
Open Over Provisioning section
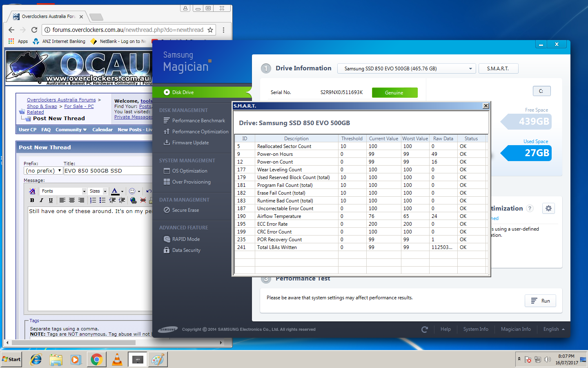pos(191,182)
